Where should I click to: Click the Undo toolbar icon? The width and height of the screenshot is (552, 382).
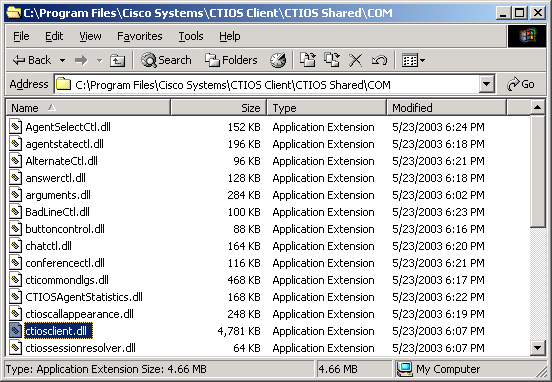pos(379,60)
